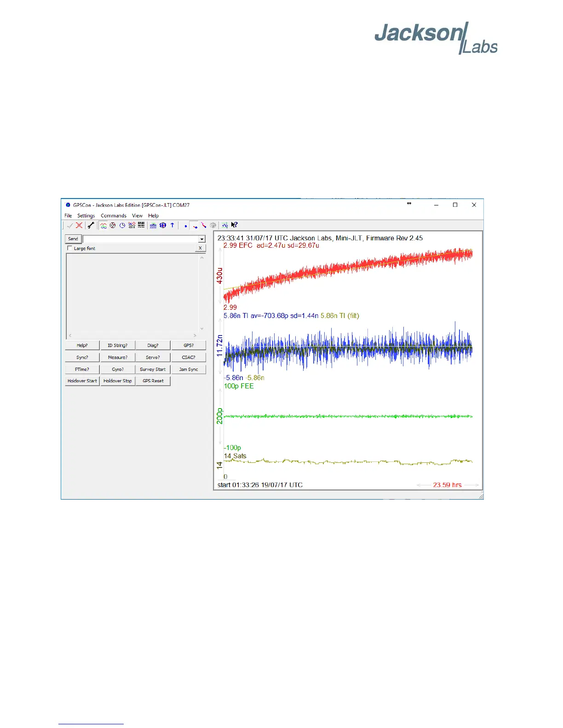Image resolution: width=563 pixels, height=728 pixels.
Task: Click the Diag? button
Action: pos(153,346)
